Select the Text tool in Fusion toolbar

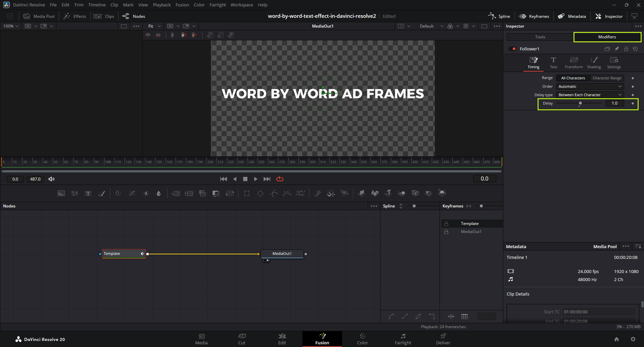[x=88, y=193]
